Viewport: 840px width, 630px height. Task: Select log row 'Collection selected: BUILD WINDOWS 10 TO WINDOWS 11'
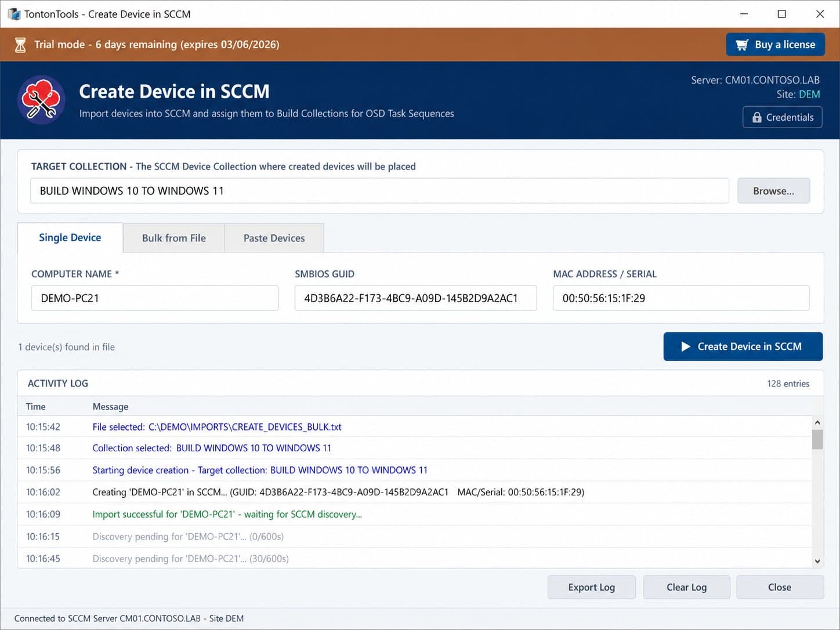click(x=414, y=448)
